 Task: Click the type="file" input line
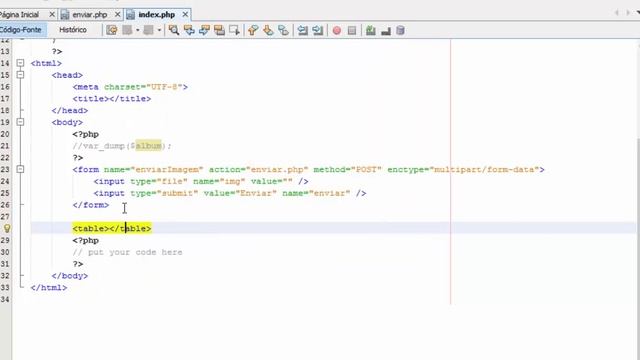click(201, 181)
